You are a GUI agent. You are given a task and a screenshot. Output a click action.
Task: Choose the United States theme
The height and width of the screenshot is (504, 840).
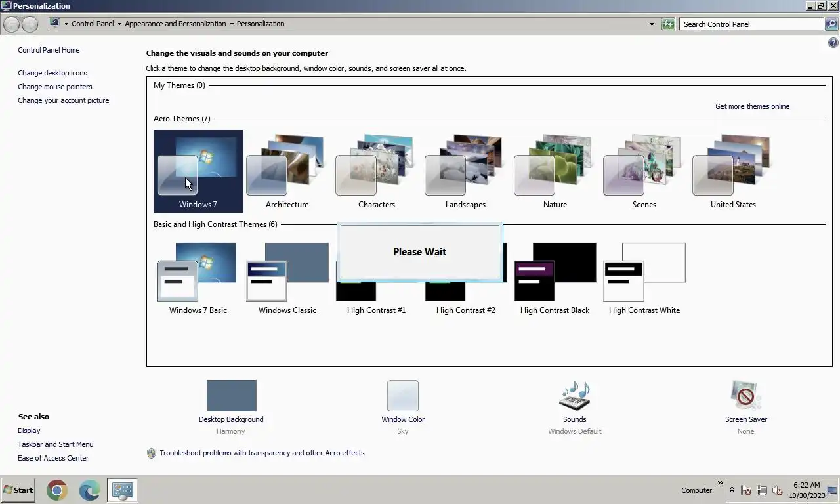click(x=733, y=171)
